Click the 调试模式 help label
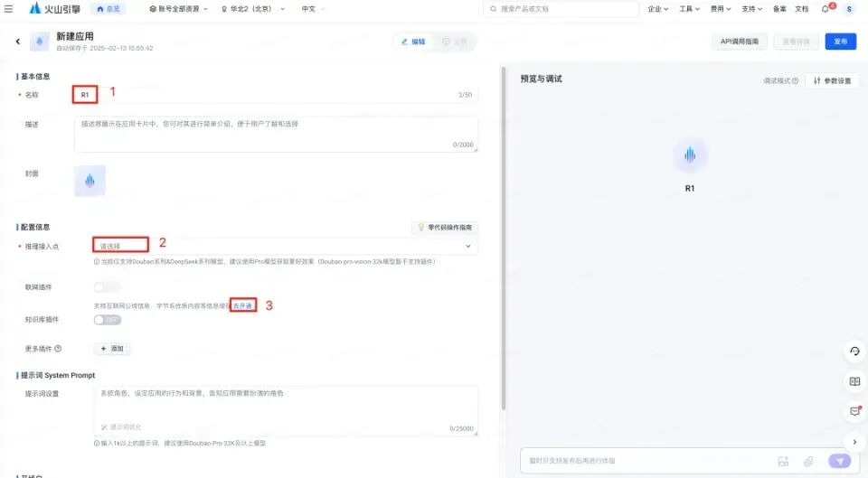The width and height of the screenshot is (868, 478). click(780, 80)
